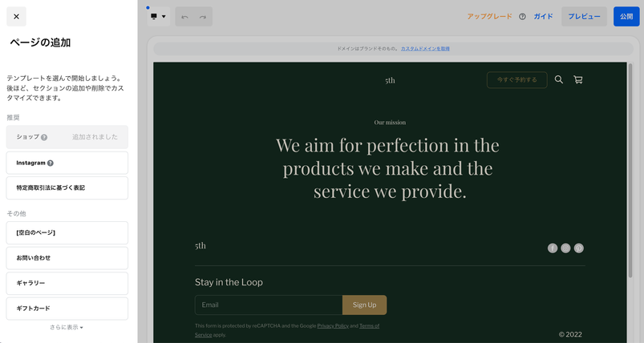
Task: Click the Instagram social icon in footer
Action: [565, 248]
